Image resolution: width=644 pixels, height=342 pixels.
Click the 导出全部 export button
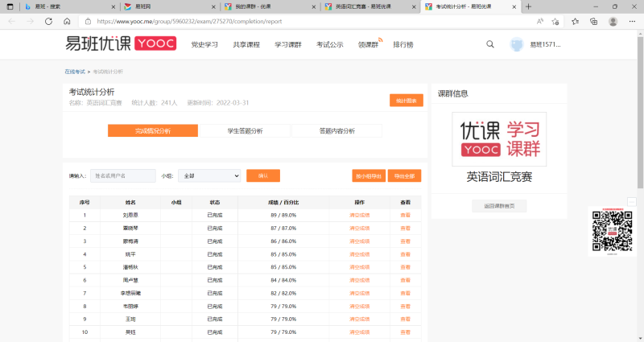coord(404,175)
